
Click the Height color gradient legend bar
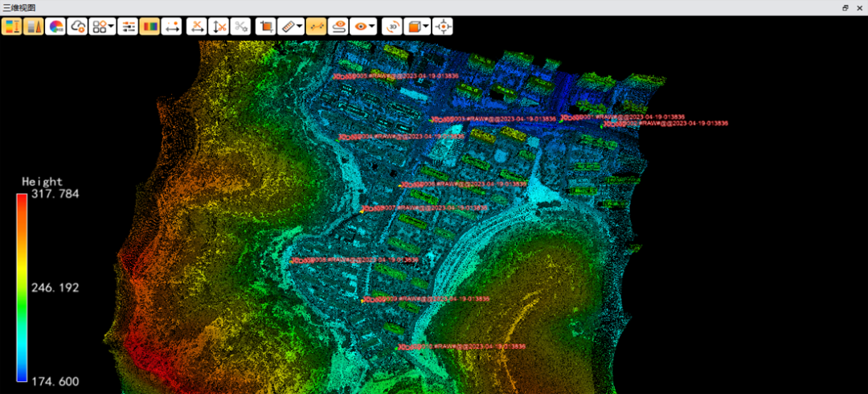pyautogui.click(x=22, y=288)
